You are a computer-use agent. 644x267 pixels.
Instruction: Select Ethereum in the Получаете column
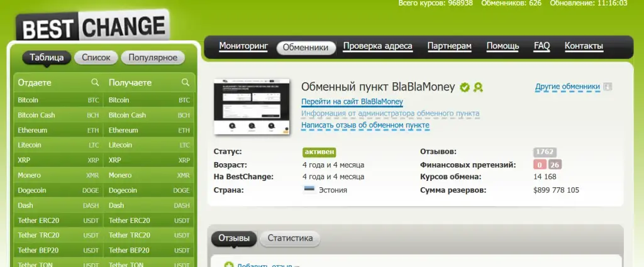click(148, 131)
